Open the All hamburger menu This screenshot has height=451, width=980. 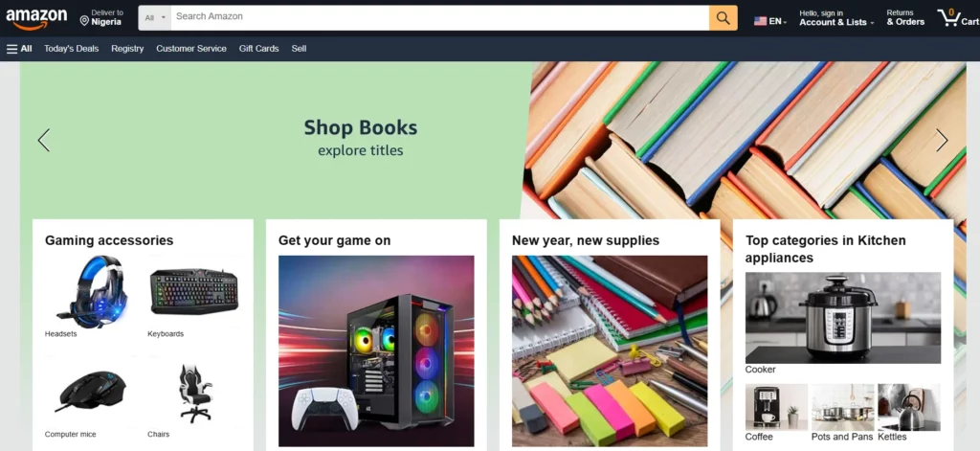tap(19, 49)
